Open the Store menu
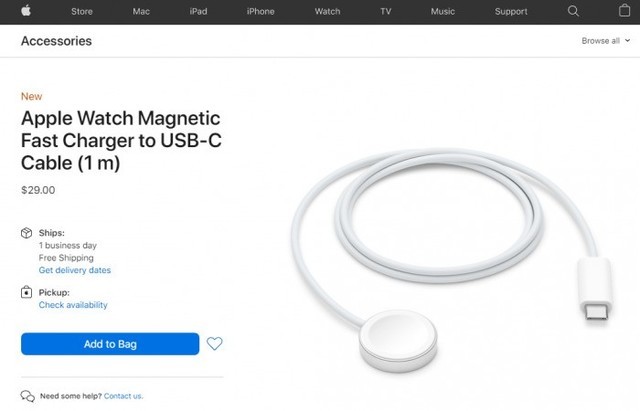640x411 pixels. [82, 11]
